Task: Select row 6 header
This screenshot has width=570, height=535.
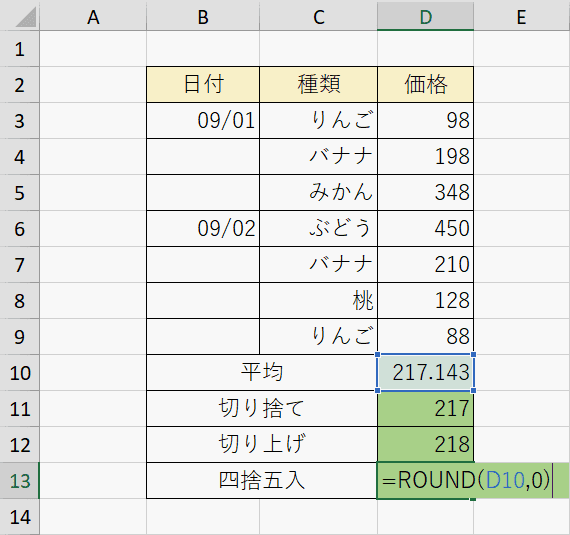Action: point(20,229)
